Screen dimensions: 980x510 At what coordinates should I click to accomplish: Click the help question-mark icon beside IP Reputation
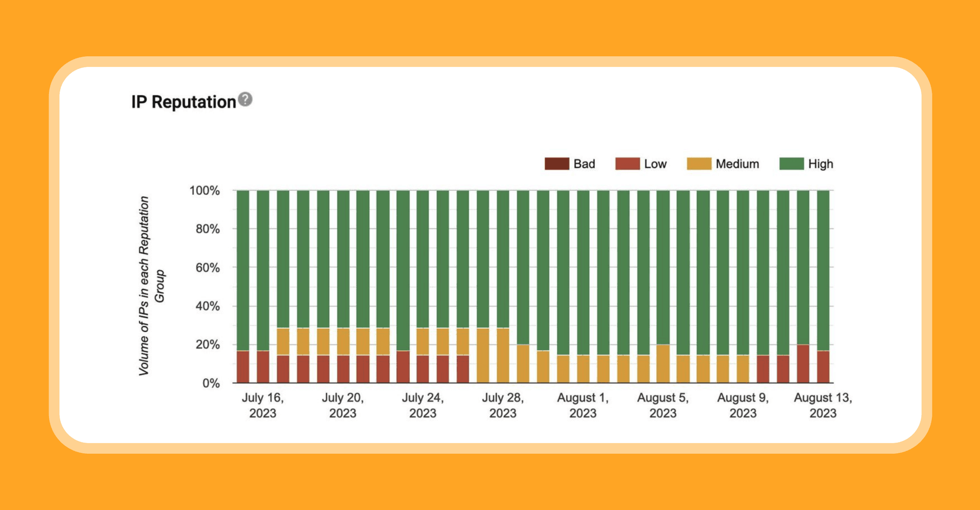coord(246,99)
